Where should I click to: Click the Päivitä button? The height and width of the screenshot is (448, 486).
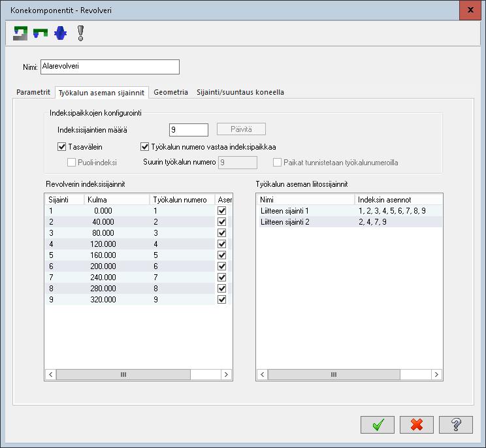pos(241,129)
